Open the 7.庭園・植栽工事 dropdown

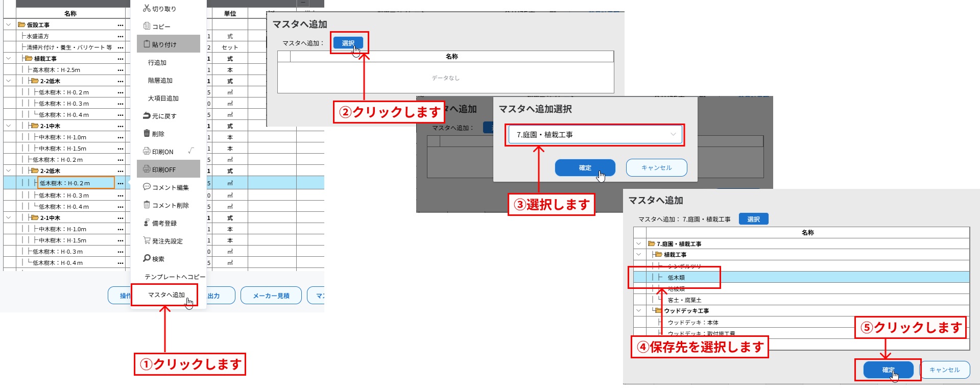pos(595,135)
